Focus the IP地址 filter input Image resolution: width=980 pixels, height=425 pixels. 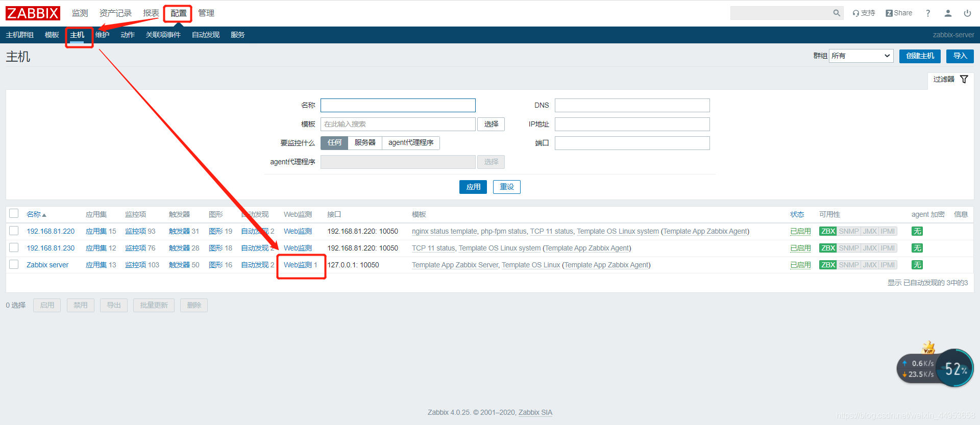point(632,124)
